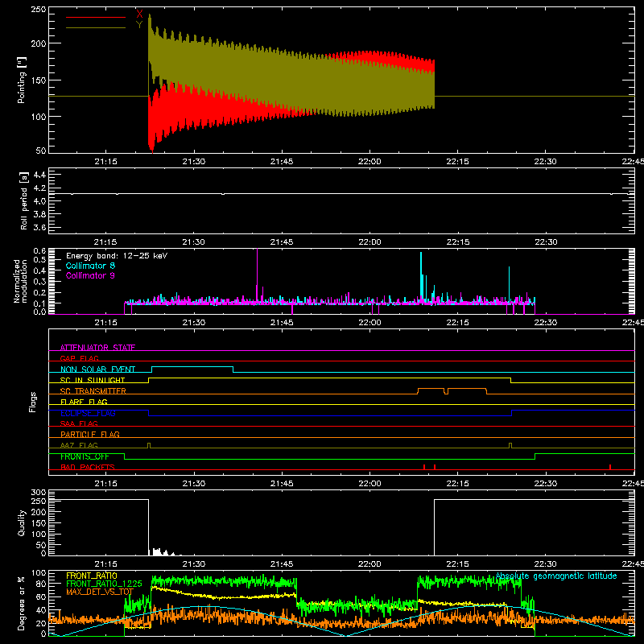The height and width of the screenshot is (644, 644).
Task: Click the ATTENUATOR_STATE flag label
Action: tap(97, 348)
